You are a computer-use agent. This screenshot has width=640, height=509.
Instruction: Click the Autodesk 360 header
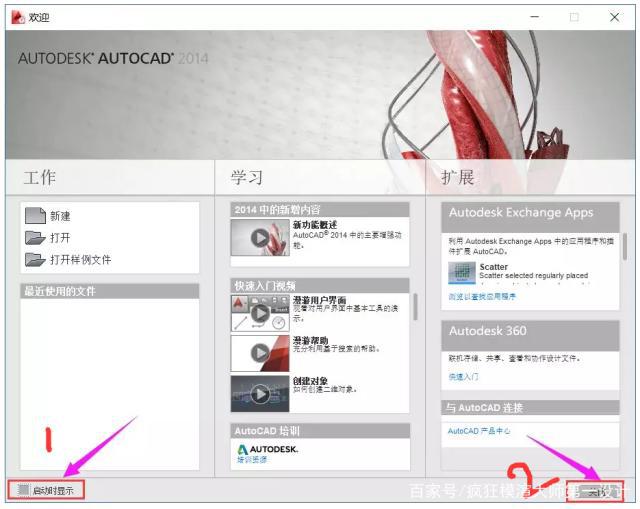(530, 335)
